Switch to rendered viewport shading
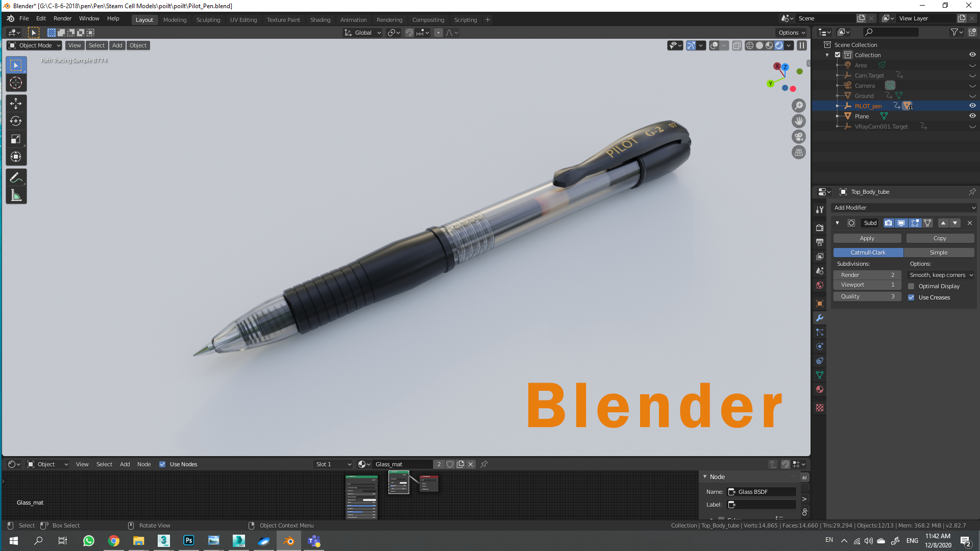This screenshot has width=980, height=551. [x=779, y=45]
